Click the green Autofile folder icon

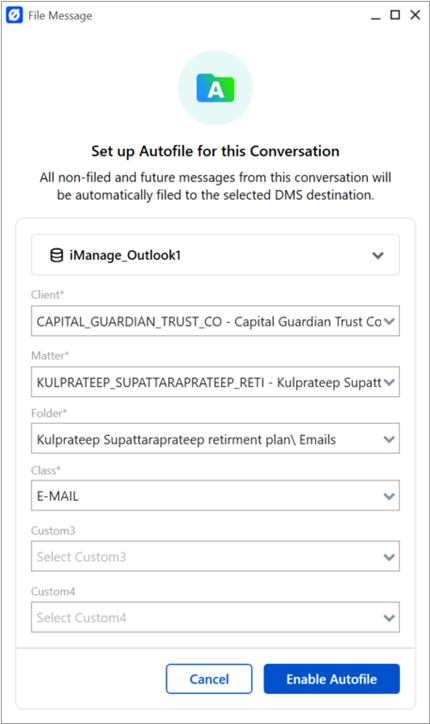point(215,88)
